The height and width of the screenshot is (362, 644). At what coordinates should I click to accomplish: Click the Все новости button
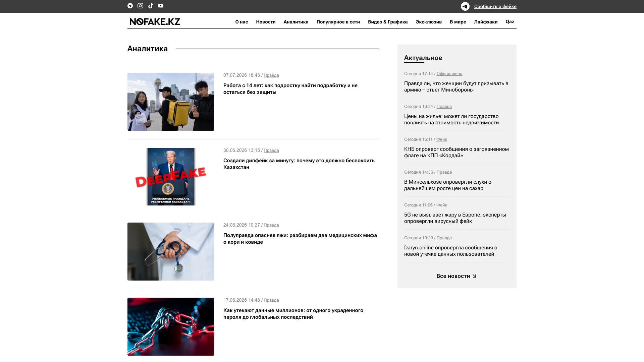(457, 276)
